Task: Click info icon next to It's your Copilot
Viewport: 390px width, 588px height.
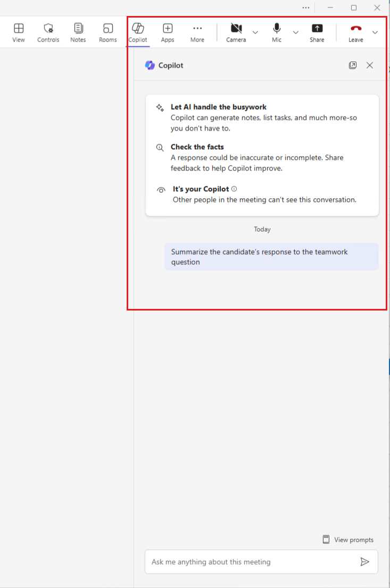Action: coord(234,189)
